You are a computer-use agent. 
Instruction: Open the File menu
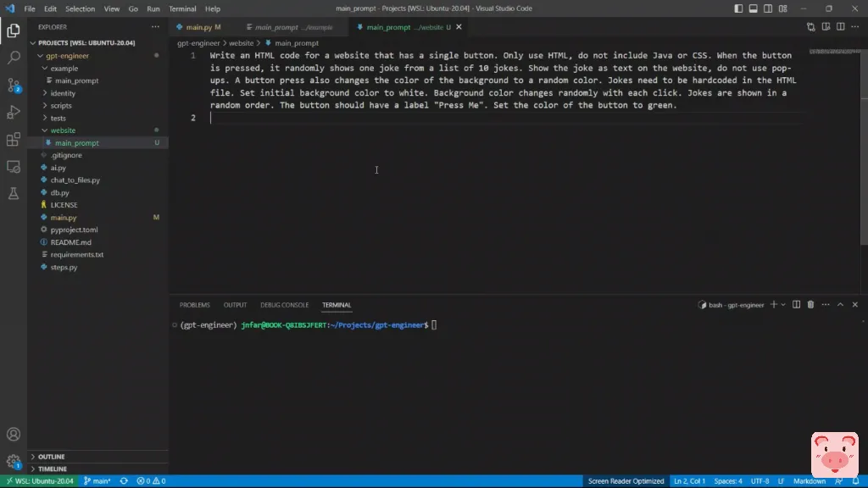pyautogui.click(x=30, y=8)
